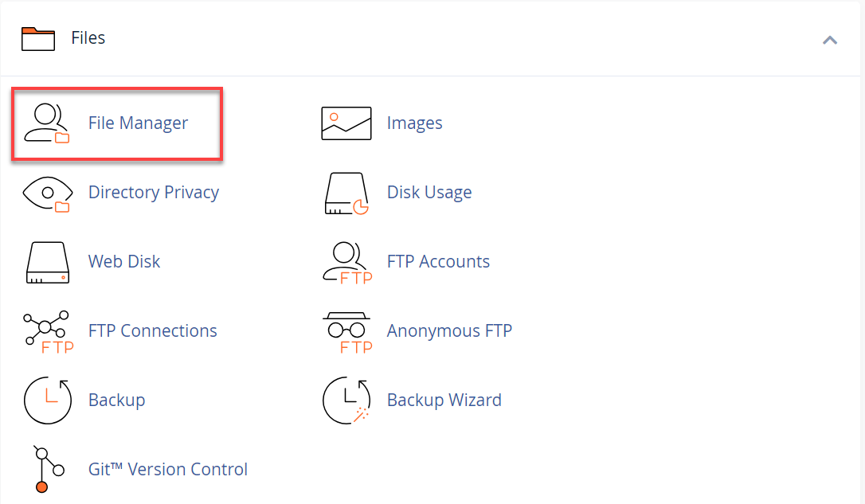
Task: Click the FTP Accounts user icon
Action: coord(347,263)
